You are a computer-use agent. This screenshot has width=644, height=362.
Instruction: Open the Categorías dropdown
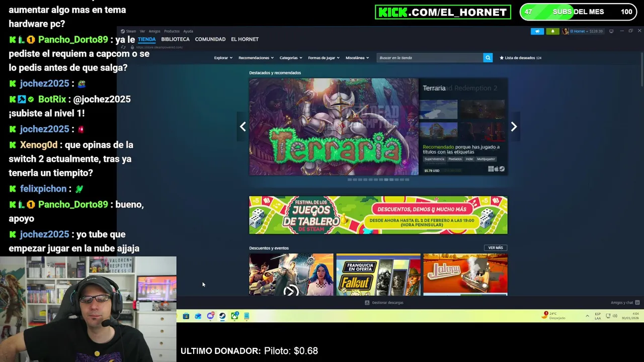click(x=291, y=58)
